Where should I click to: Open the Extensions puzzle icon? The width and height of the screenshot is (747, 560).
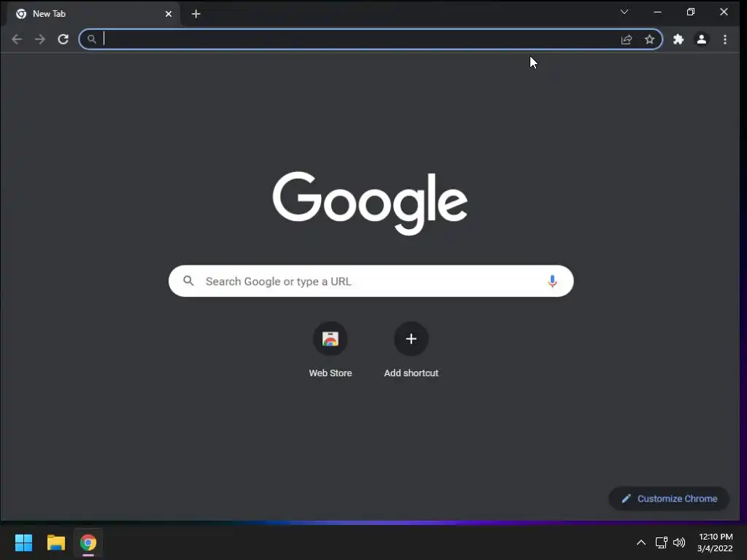[x=678, y=39]
